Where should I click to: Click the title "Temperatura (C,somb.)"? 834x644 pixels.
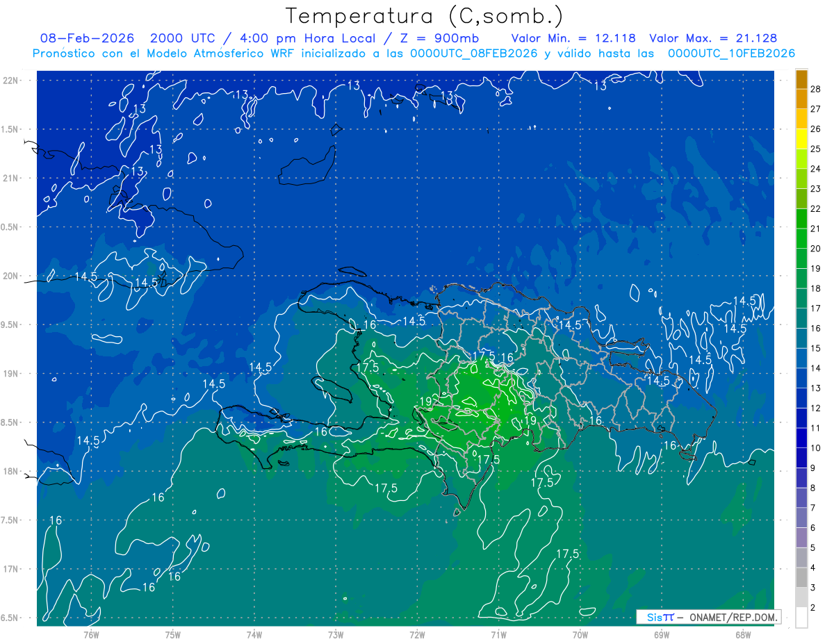(x=425, y=16)
